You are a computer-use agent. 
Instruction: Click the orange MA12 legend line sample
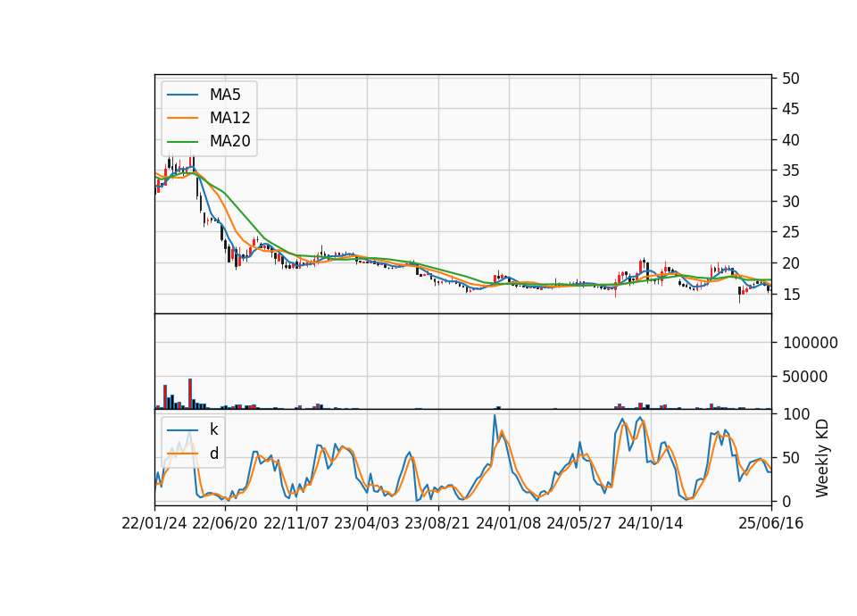pos(182,118)
